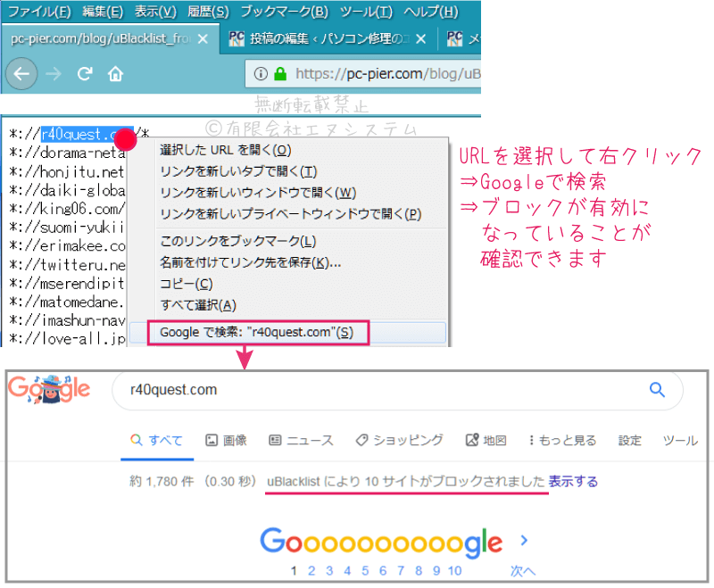Viewport: 714px width, 588px height.
Task: Click the 表示する link for blocked sites
Action: pyautogui.click(x=573, y=482)
